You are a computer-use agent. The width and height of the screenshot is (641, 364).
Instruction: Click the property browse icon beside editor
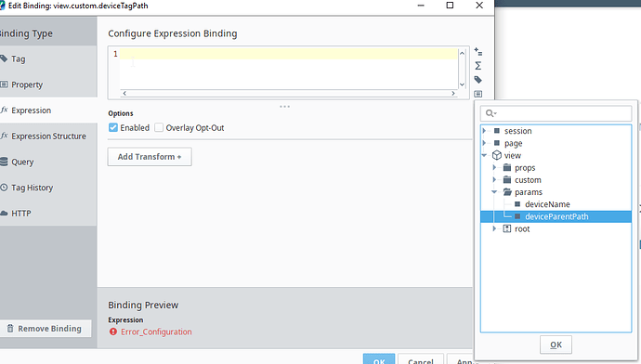pos(477,94)
